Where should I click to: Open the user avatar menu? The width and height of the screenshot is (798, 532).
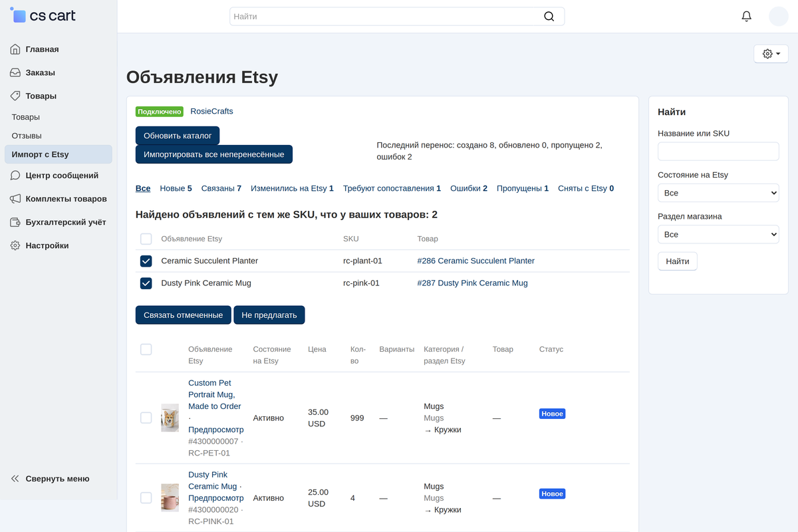click(x=779, y=17)
